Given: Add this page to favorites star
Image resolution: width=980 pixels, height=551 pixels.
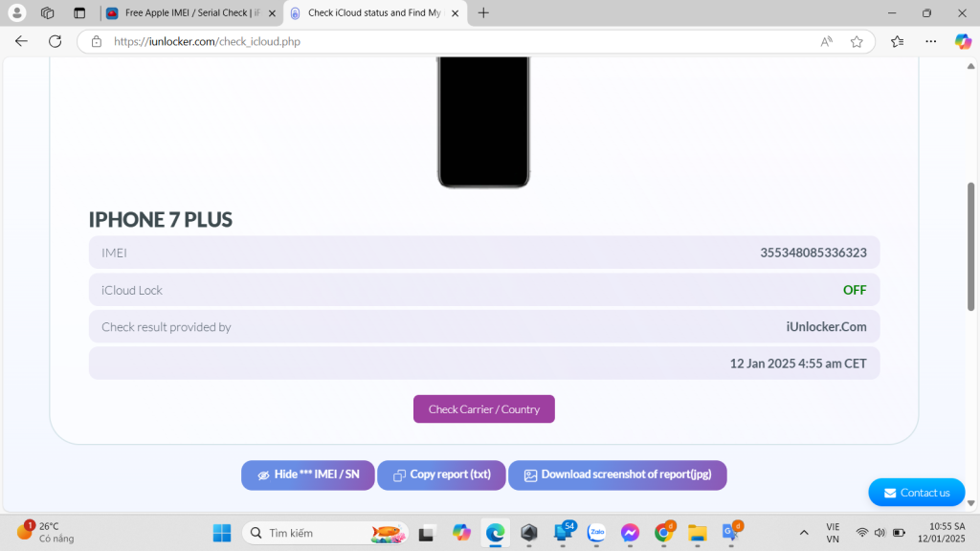Looking at the screenshot, I should click(x=857, y=41).
